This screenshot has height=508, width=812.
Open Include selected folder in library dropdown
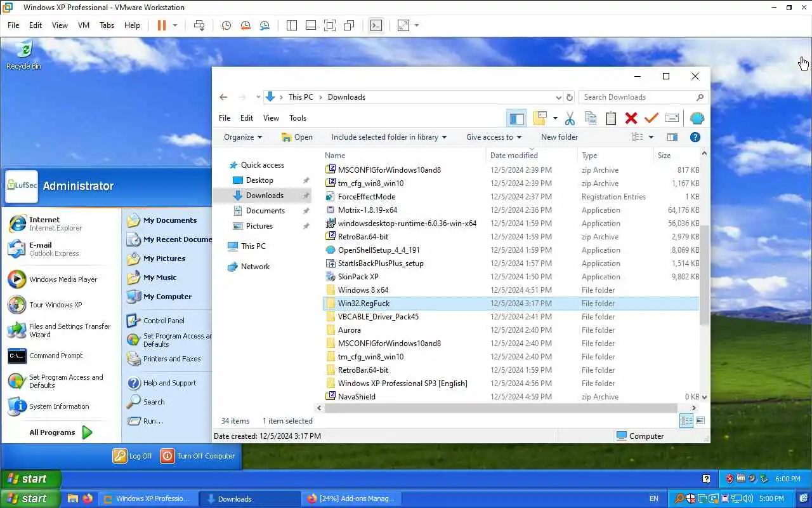389,137
